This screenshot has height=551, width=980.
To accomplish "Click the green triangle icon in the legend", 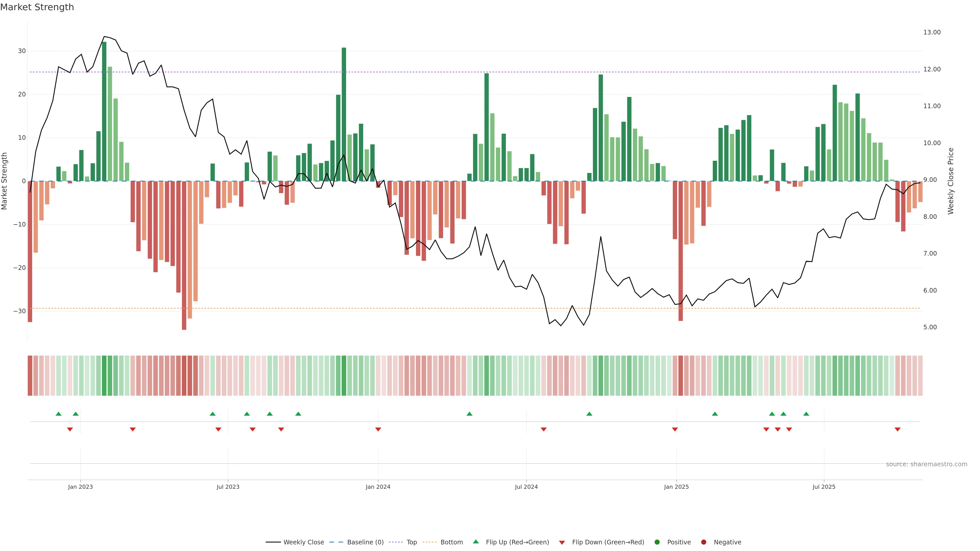I will click(x=475, y=542).
